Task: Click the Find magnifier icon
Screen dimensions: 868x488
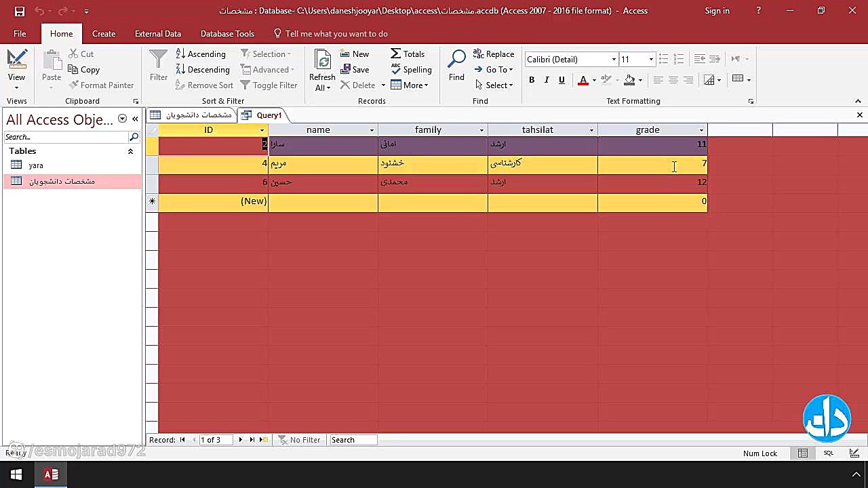Action: point(457,60)
